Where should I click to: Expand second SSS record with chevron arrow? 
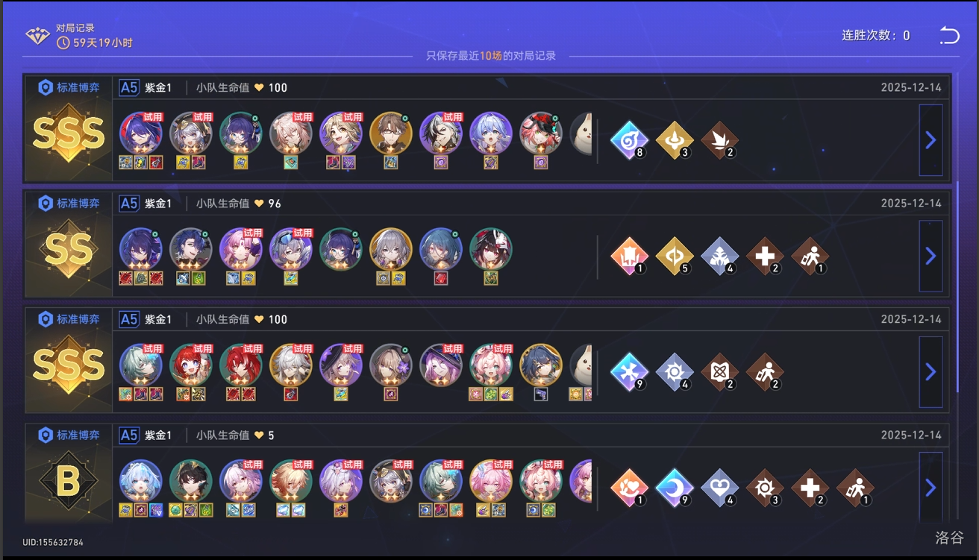(x=930, y=371)
